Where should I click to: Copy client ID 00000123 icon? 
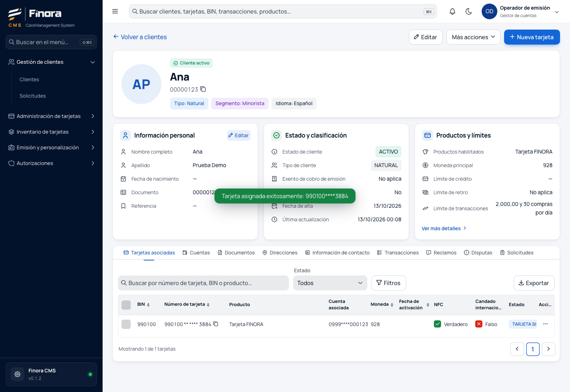(x=203, y=89)
